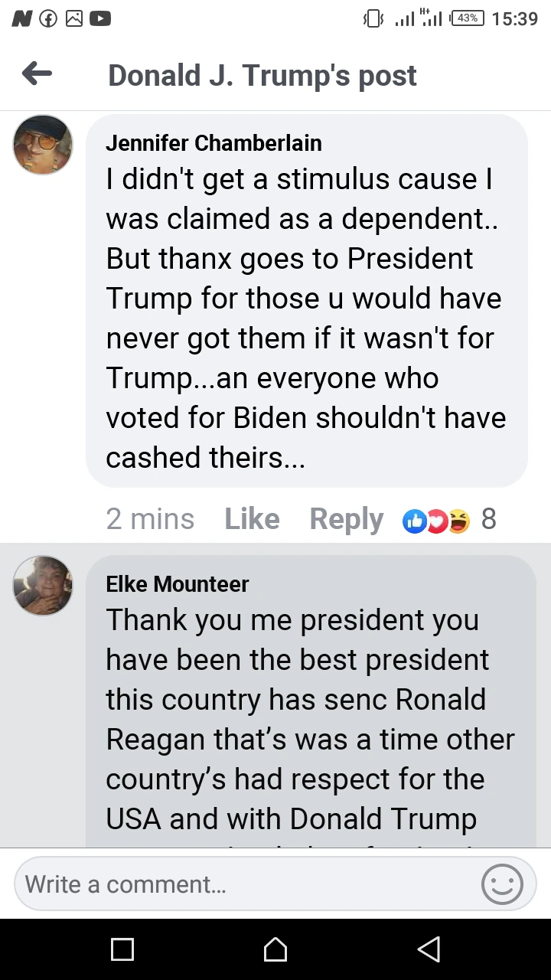Open recent apps square button
The image size is (551, 980).
click(x=122, y=949)
